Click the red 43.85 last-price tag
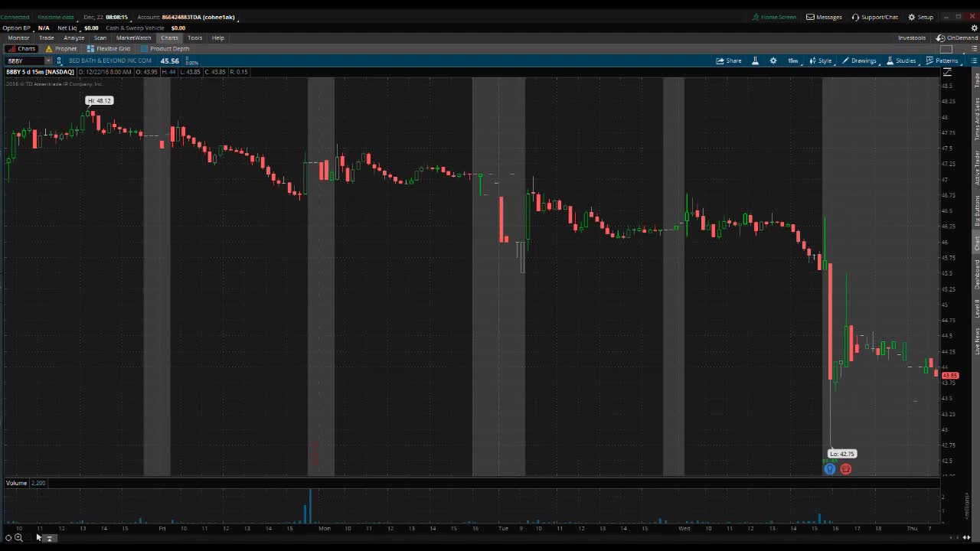This screenshot has height=551, width=980. click(x=950, y=376)
